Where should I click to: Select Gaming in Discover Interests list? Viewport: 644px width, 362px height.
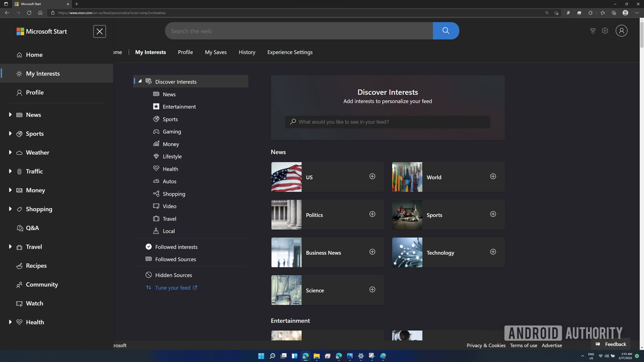coord(171,132)
